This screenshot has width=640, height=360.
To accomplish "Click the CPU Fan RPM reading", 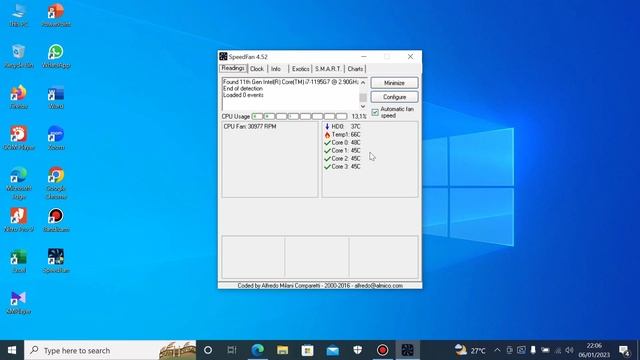I will (250, 127).
